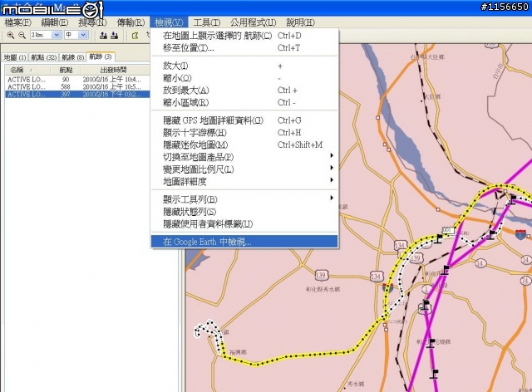Viewport: 532px width, 392px height.
Task: Switch to the 航點 (32) tab
Action: tap(44, 57)
